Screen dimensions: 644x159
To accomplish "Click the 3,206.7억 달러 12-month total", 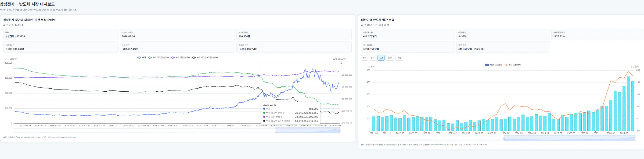I will coord(371,49).
